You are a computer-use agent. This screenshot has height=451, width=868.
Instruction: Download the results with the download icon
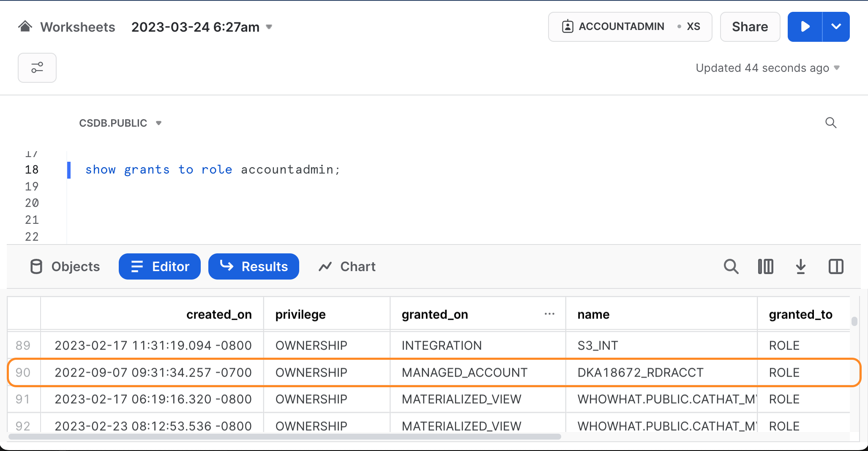[800, 266]
